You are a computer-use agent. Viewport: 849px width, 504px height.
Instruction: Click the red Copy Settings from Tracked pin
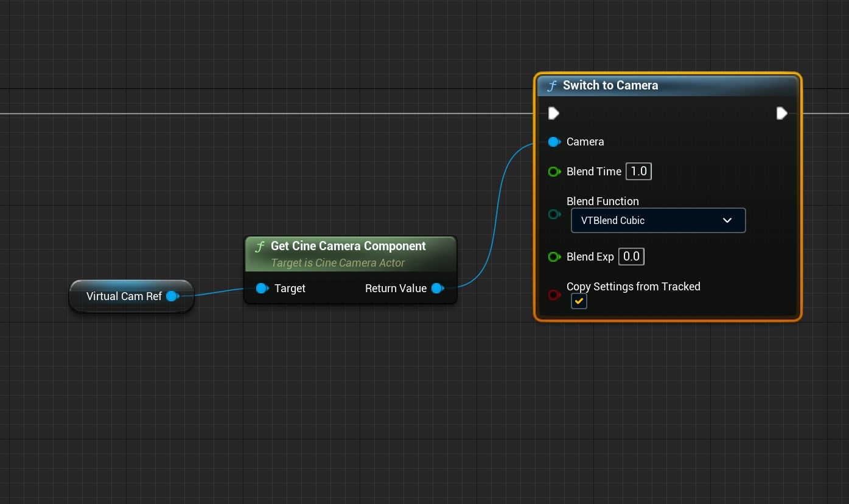coord(554,295)
